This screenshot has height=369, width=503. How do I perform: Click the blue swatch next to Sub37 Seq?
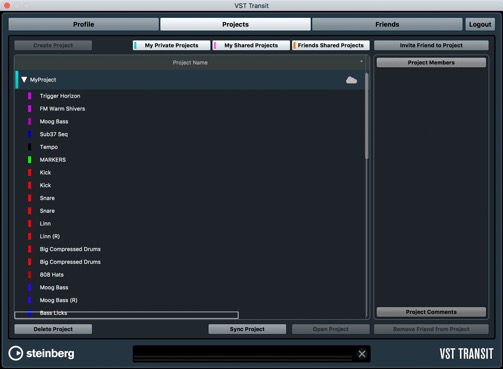tap(30, 134)
